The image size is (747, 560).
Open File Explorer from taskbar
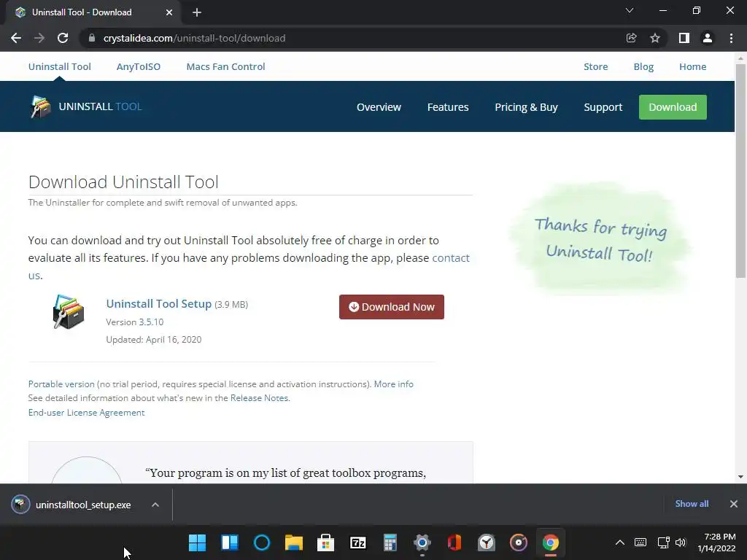pyautogui.click(x=294, y=542)
